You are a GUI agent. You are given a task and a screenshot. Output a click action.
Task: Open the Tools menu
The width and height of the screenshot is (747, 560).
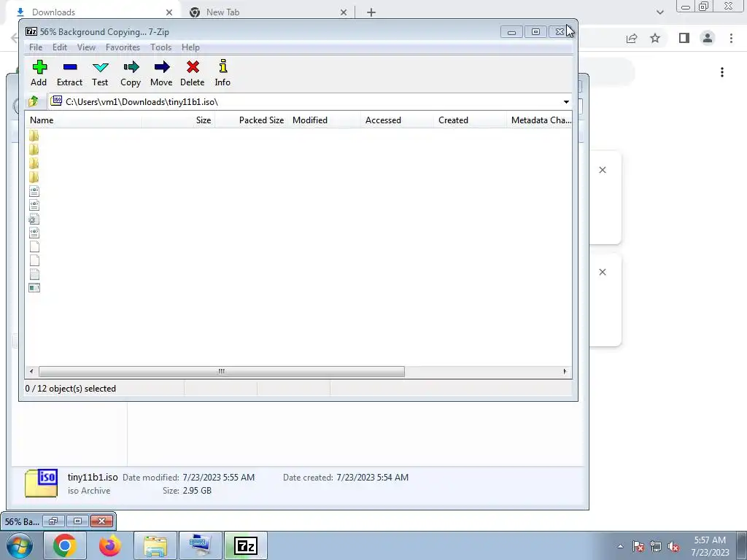tap(160, 47)
